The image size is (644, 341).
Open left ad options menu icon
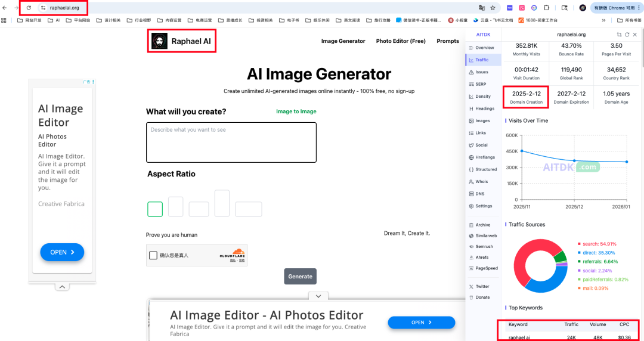[x=93, y=81]
